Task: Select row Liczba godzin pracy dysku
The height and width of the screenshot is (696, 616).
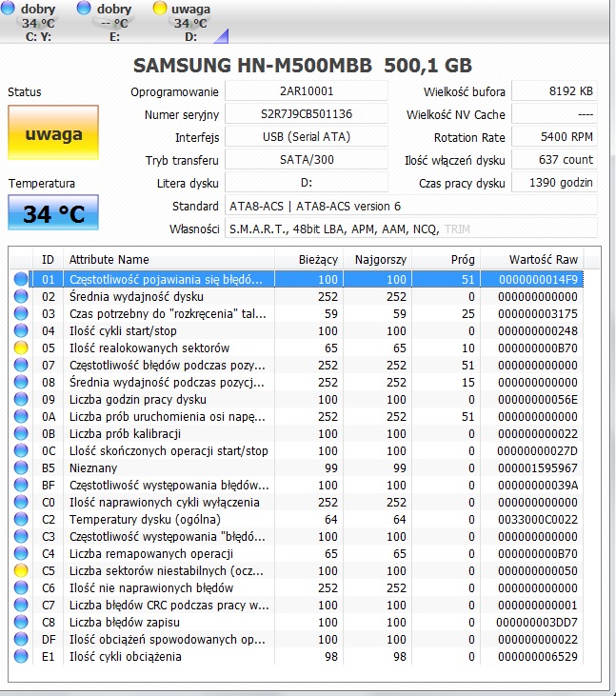Action: tap(296, 399)
